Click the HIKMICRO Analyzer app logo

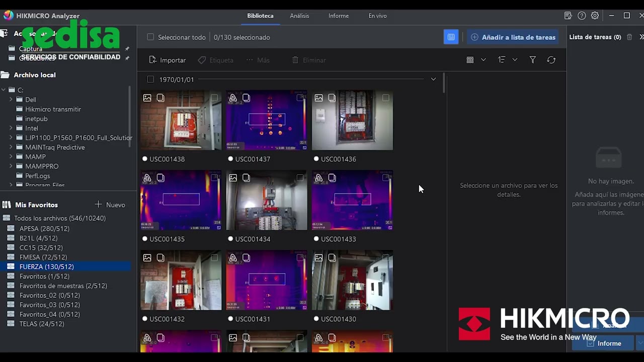click(8, 16)
